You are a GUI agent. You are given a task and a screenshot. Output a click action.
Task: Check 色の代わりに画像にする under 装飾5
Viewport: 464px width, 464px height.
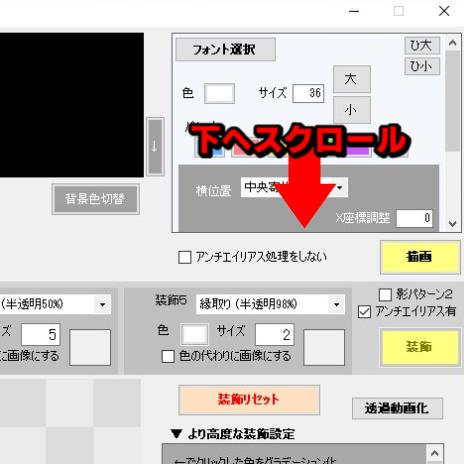(168, 356)
